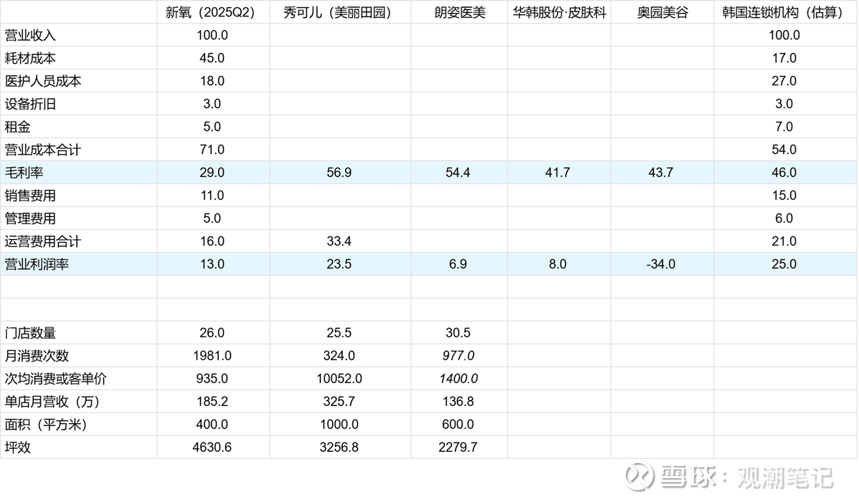Click the 耗材成本 row label
The image size is (859, 504).
pyautogui.click(x=30, y=58)
